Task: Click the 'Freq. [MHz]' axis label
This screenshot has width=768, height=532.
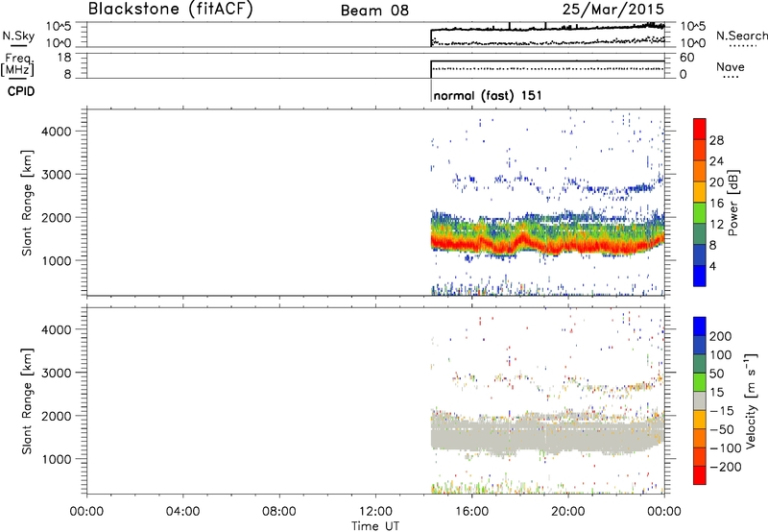Action: pyautogui.click(x=17, y=65)
